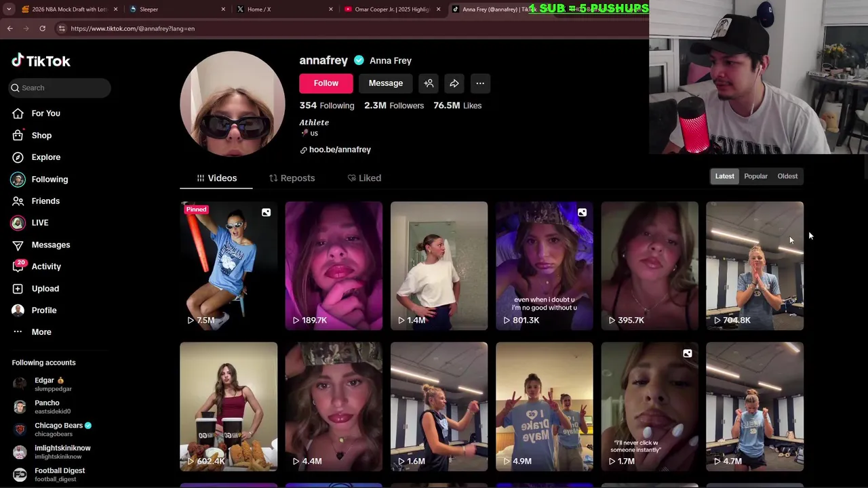Open the video with 189.7K views
868x488 pixels.
(x=334, y=266)
